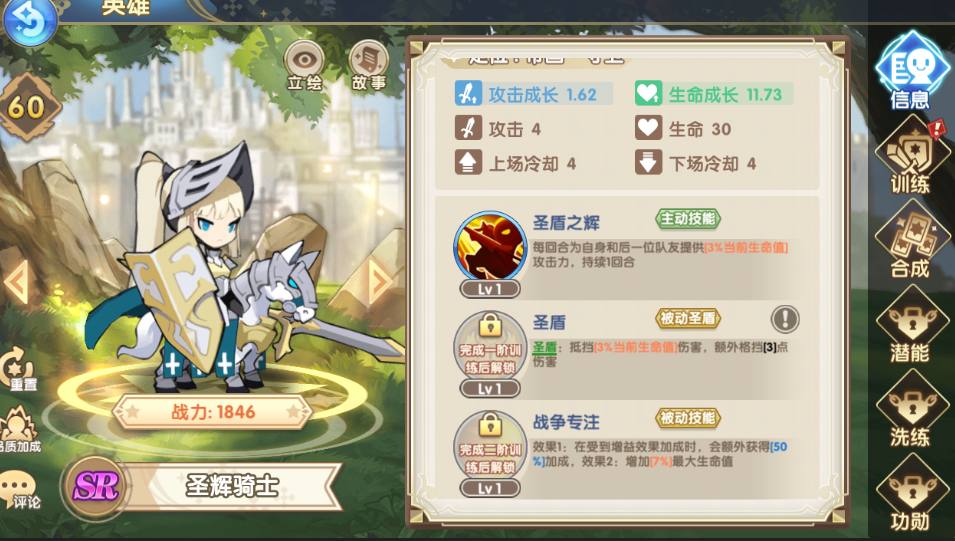Select the locked 洗练 refine icon
Viewport: 955px width, 541px height.
pos(911,409)
